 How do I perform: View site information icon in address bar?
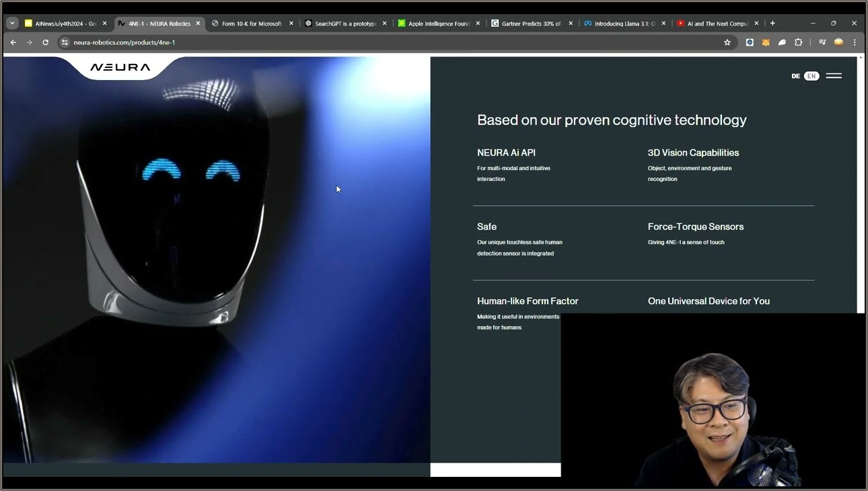(65, 42)
